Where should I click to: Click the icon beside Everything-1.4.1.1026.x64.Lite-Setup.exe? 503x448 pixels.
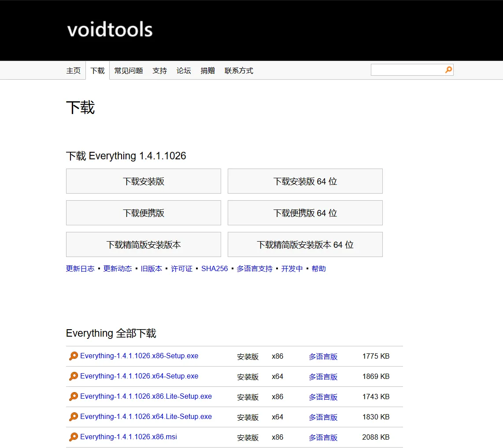pos(74,417)
